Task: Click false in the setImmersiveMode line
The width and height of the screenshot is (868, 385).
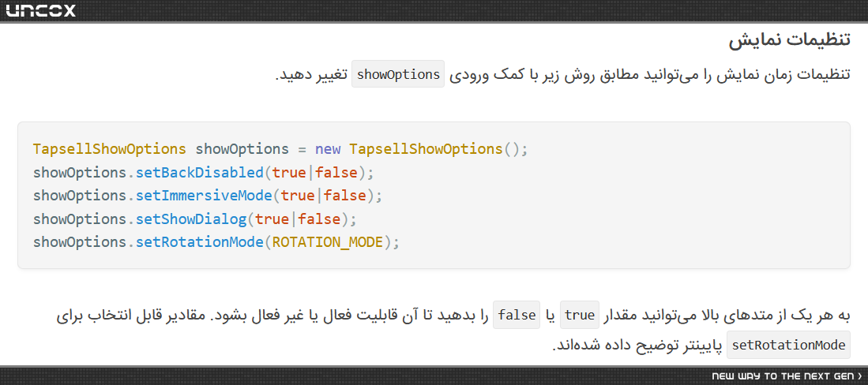Action: click(345, 196)
